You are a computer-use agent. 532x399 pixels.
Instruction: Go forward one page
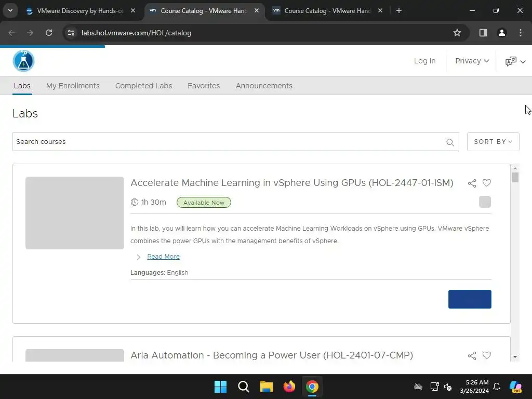[x=30, y=33]
